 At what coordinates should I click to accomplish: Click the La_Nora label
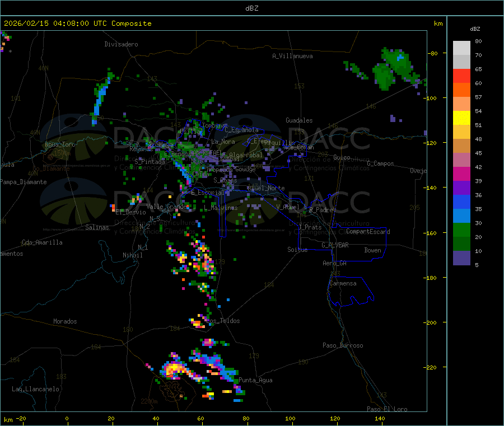tap(223, 142)
